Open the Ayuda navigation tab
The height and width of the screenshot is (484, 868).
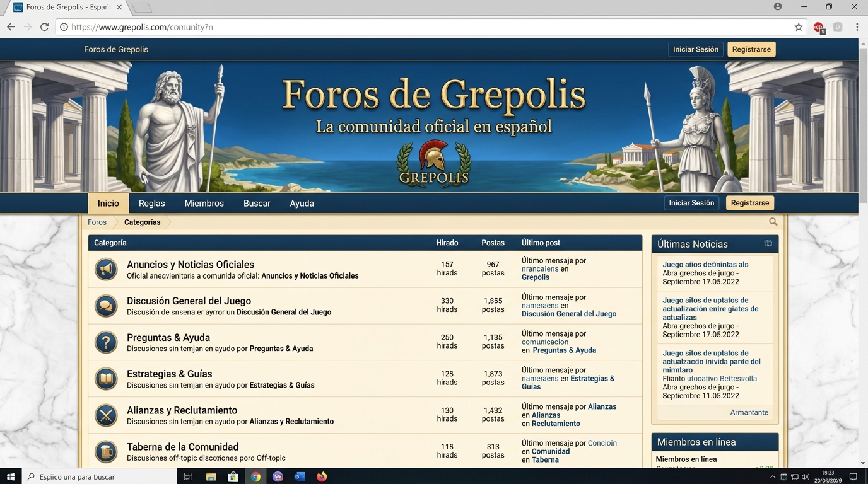(302, 204)
